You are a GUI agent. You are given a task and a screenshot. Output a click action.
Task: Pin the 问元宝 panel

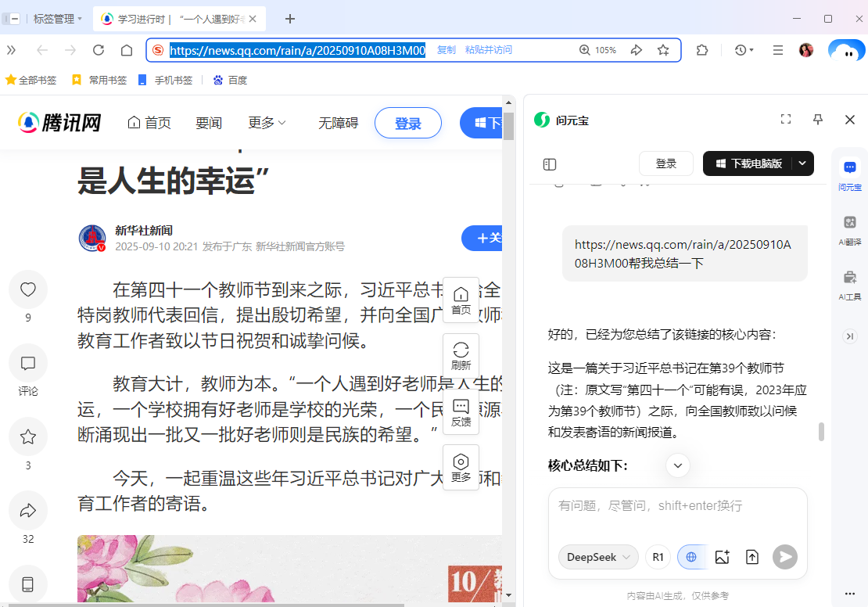(x=817, y=119)
